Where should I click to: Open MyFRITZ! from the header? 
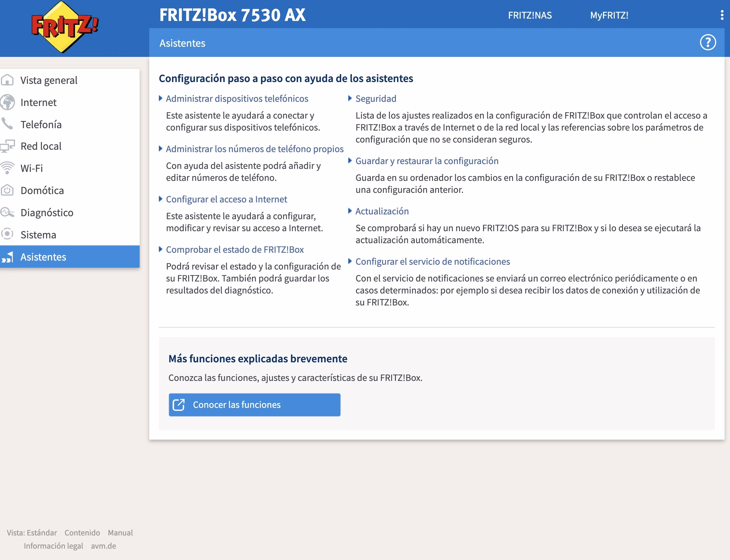click(x=609, y=15)
